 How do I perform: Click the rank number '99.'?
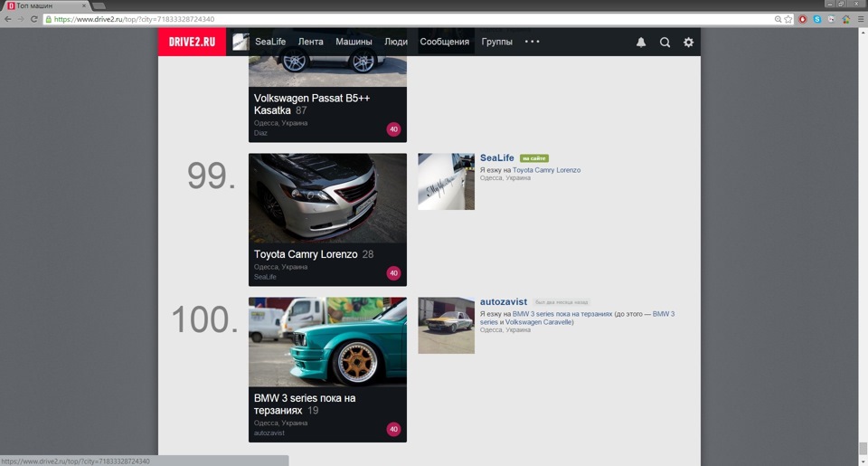[x=212, y=176]
